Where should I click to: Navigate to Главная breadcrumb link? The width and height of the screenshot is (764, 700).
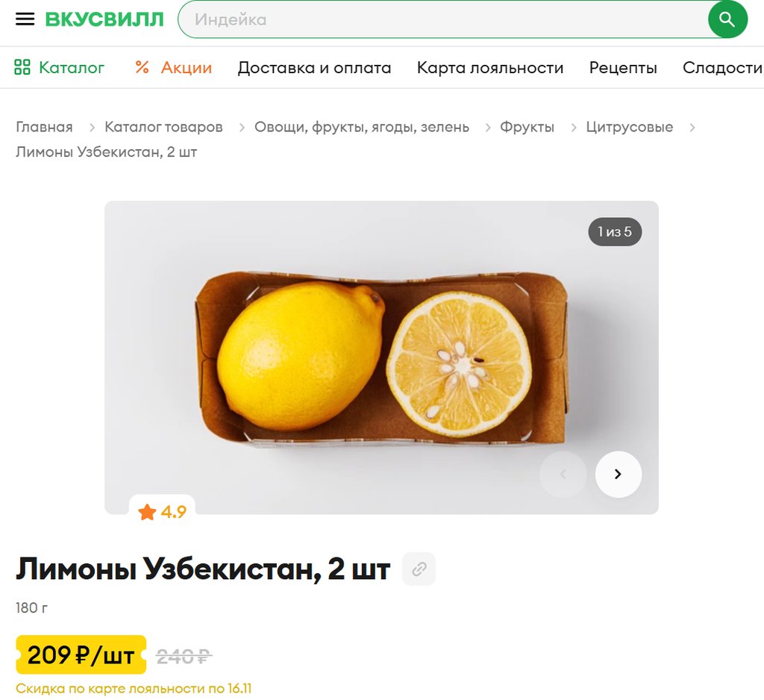pos(44,127)
